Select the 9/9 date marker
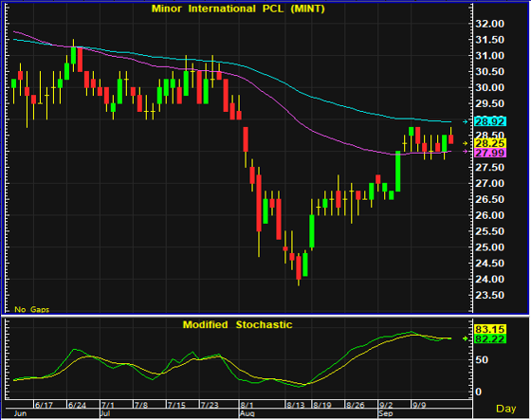This screenshot has width=531, height=420. 419,405
